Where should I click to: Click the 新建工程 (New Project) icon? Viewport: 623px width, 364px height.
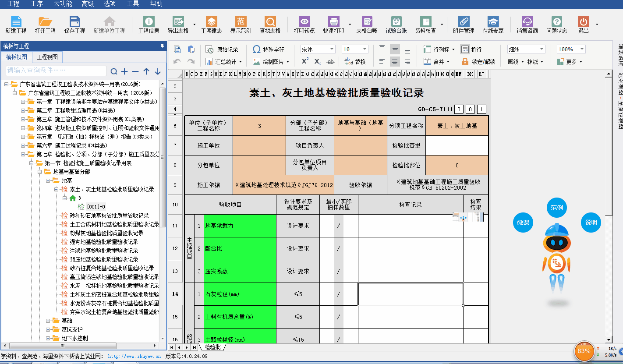click(16, 25)
